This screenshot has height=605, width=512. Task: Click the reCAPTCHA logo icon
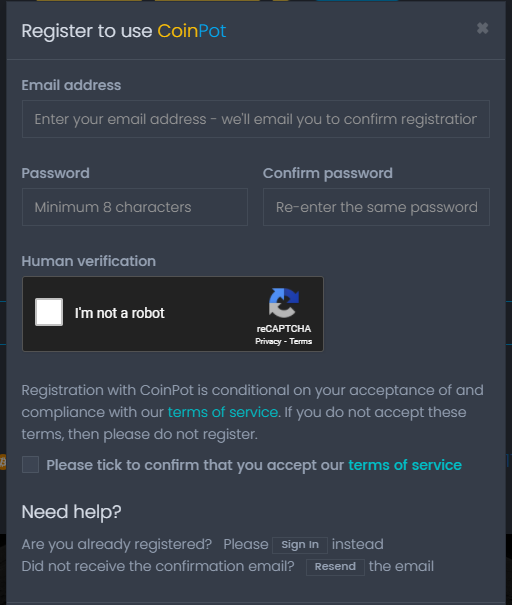pos(284,303)
